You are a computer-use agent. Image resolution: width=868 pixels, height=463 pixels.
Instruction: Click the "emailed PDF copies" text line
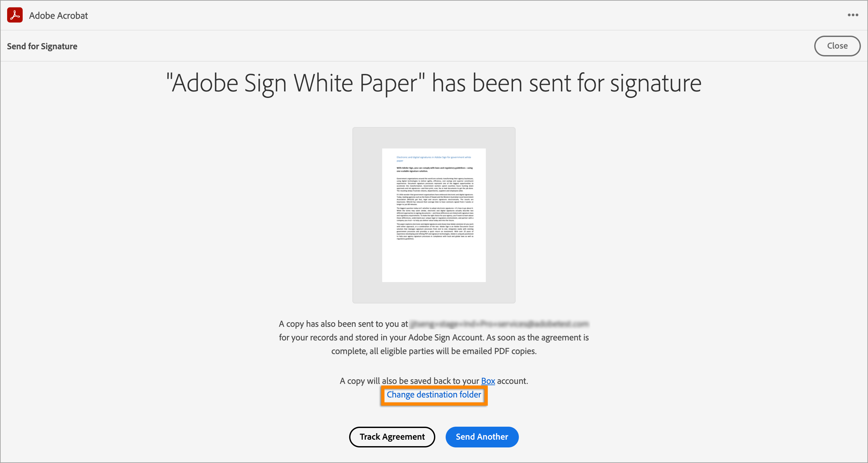coord(434,351)
